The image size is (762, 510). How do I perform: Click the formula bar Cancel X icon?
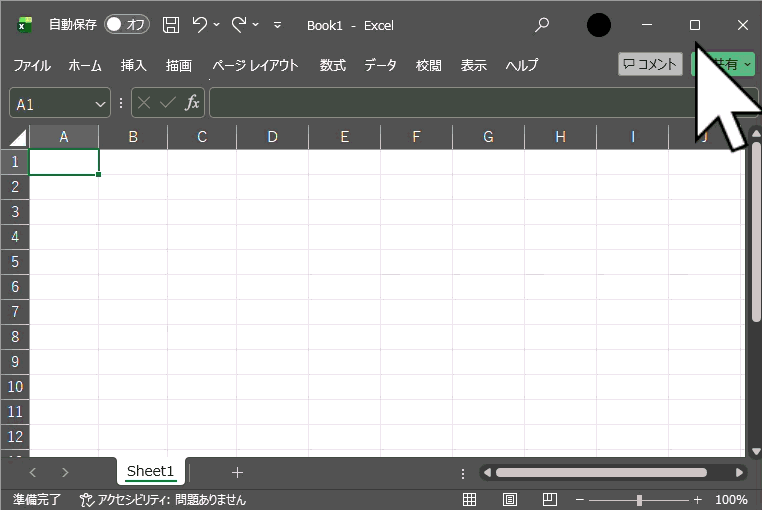point(144,103)
